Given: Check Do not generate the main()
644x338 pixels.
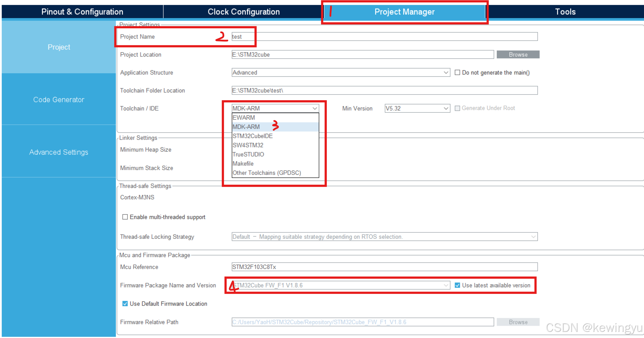Looking at the screenshot, I should [x=457, y=72].
